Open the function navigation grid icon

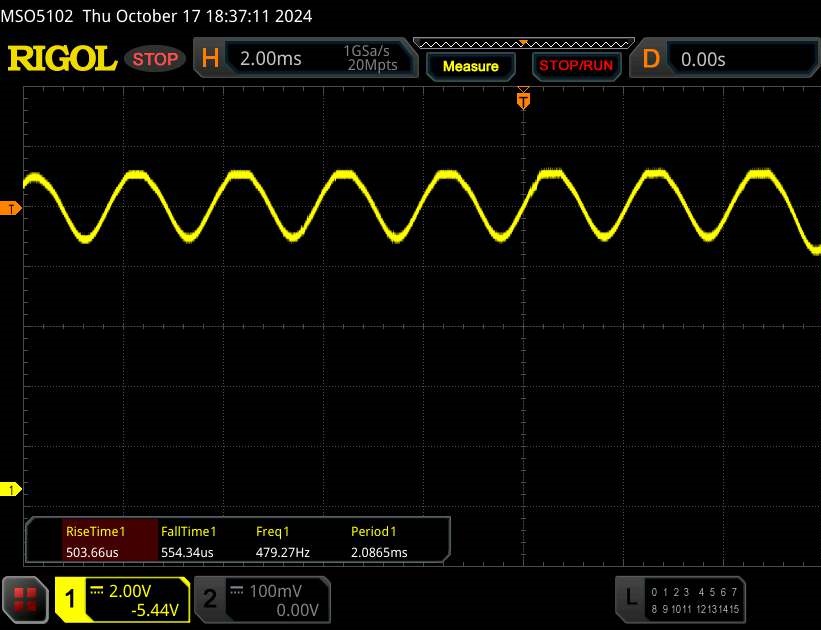tap(26, 599)
